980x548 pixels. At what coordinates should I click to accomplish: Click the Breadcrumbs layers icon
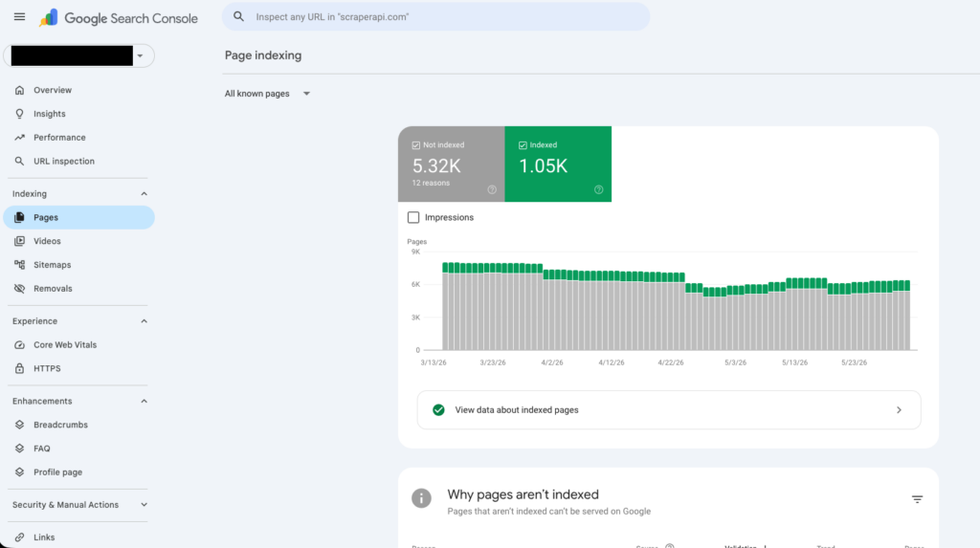(19, 425)
